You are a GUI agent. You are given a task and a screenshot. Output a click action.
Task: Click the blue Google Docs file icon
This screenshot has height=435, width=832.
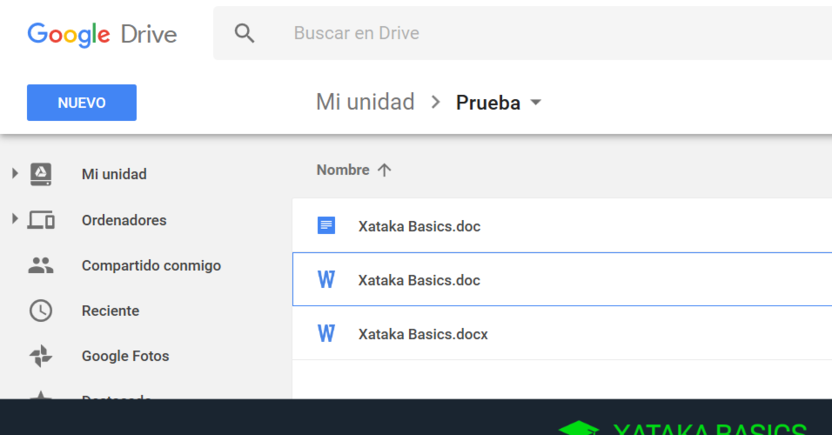coord(326,226)
